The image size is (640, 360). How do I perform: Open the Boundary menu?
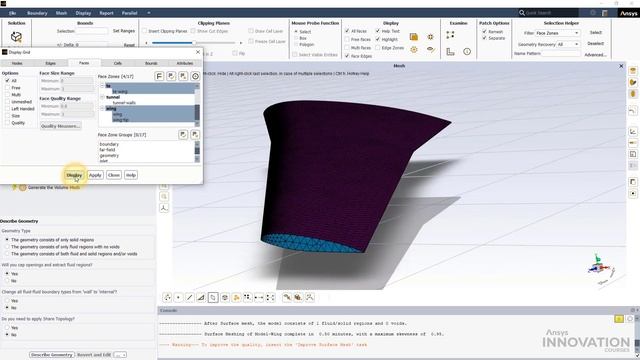37,13
